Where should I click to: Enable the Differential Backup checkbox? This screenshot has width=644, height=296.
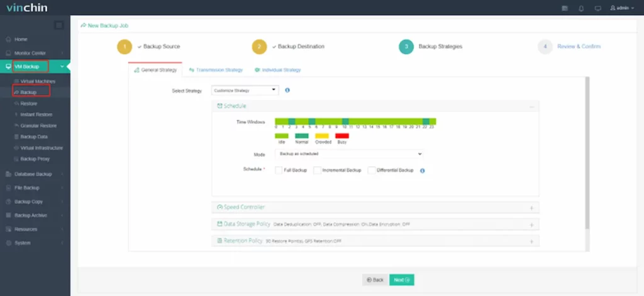[x=372, y=170]
